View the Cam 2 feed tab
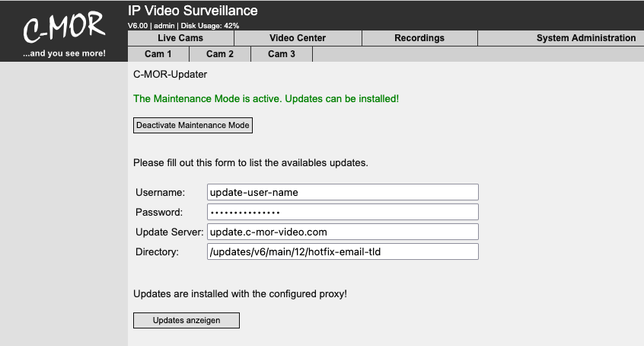 pyautogui.click(x=220, y=54)
